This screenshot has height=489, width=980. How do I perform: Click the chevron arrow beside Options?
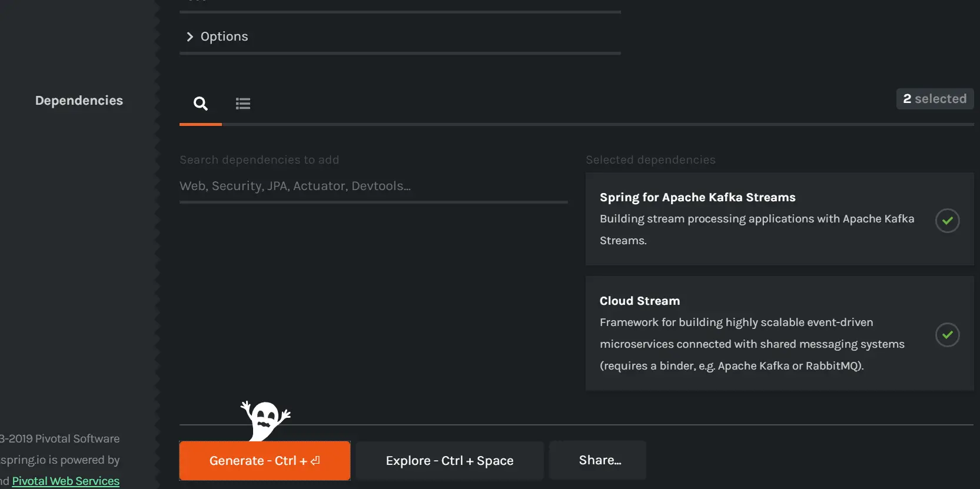coord(190,37)
